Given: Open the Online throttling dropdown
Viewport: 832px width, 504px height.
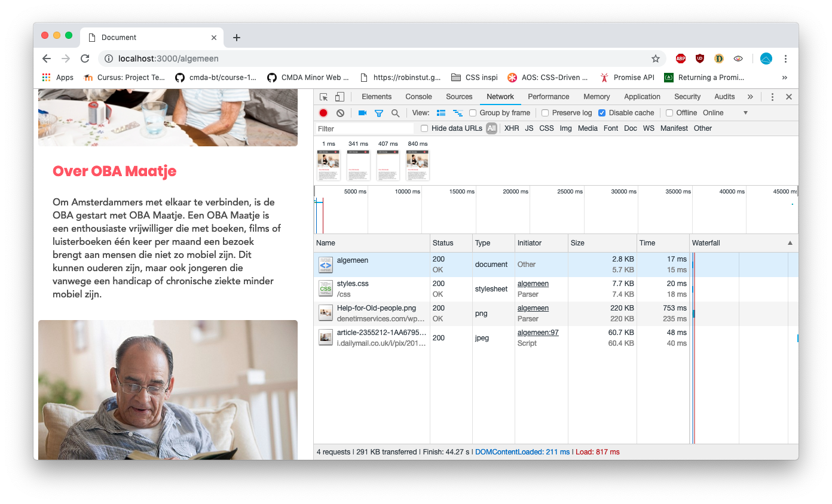Looking at the screenshot, I should (726, 113).
